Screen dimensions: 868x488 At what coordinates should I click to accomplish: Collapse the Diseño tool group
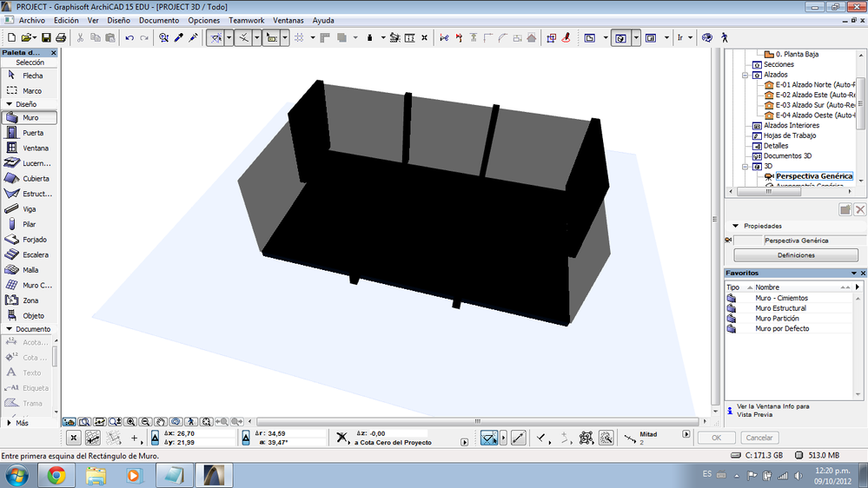(x=10, y=104)
